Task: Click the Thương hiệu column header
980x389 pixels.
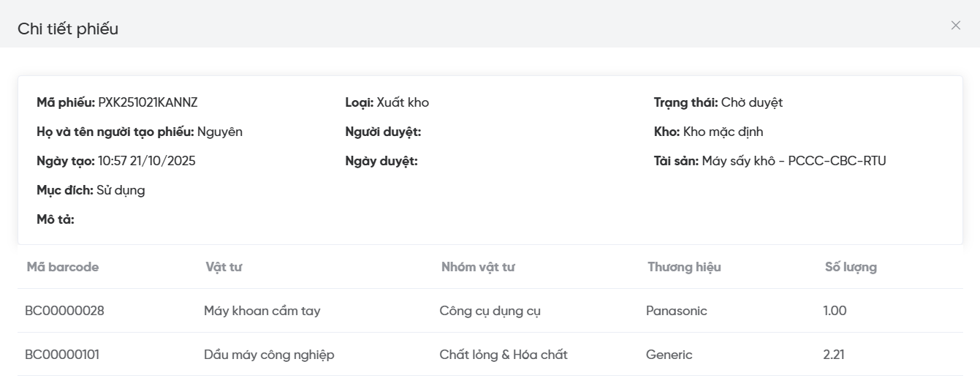Action: 684,267
